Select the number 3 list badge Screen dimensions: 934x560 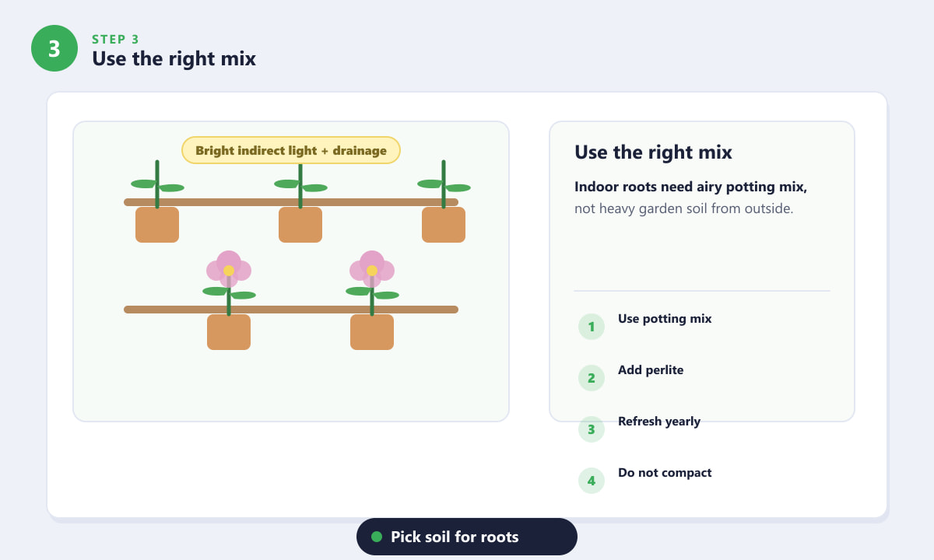click(x=592, y=429)
